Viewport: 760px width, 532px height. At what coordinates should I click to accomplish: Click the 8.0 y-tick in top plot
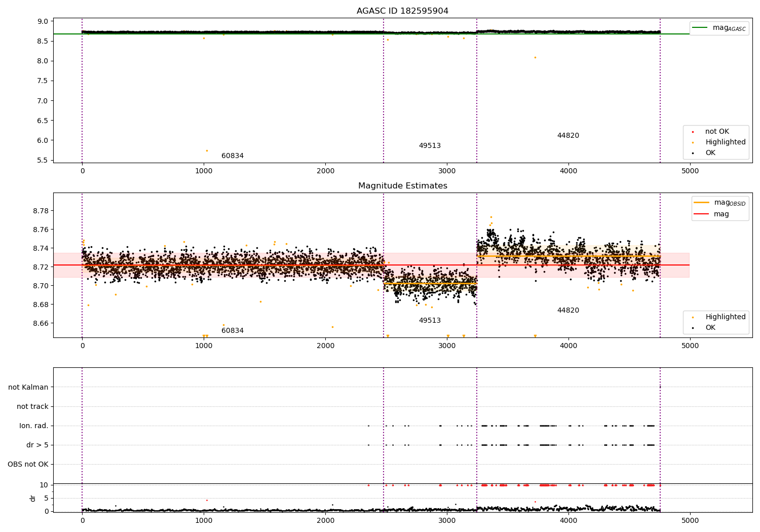click(43, 61)
